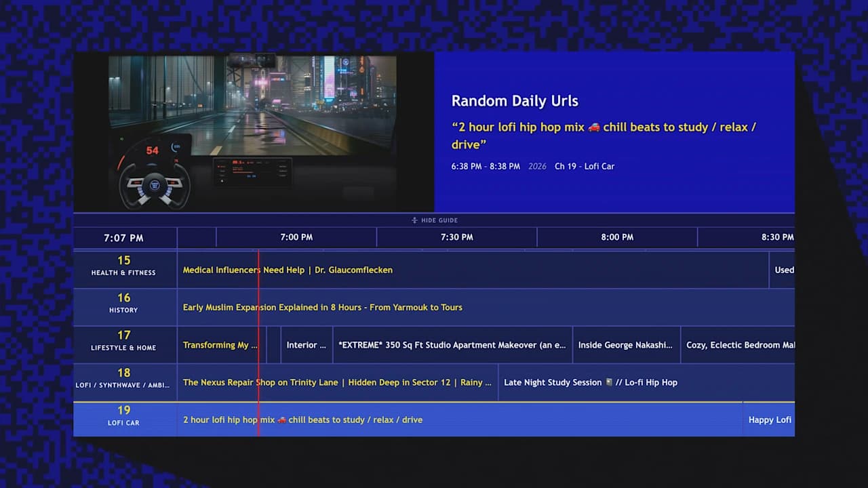Click the red current-time marker line

(x=258, y=339)
